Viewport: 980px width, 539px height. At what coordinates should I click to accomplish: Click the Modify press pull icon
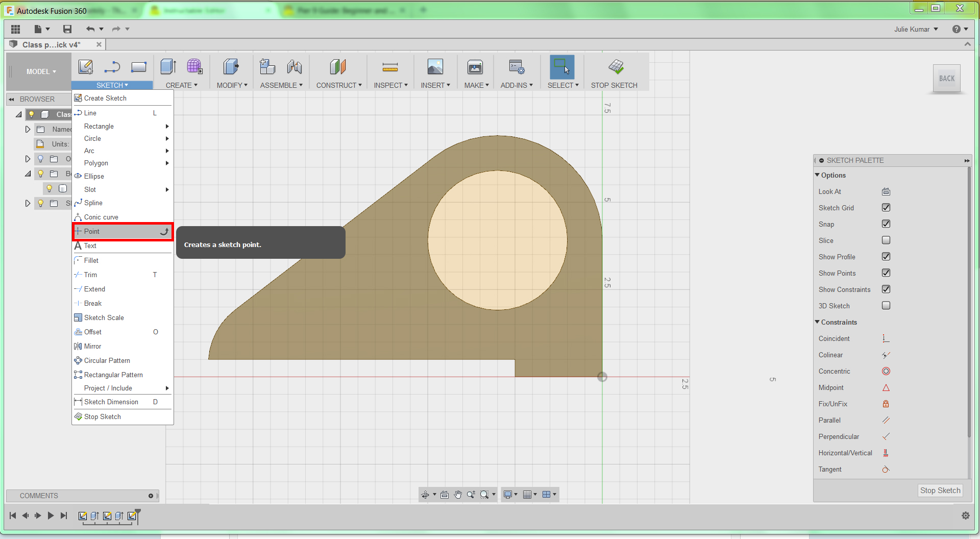click(231, 67)
